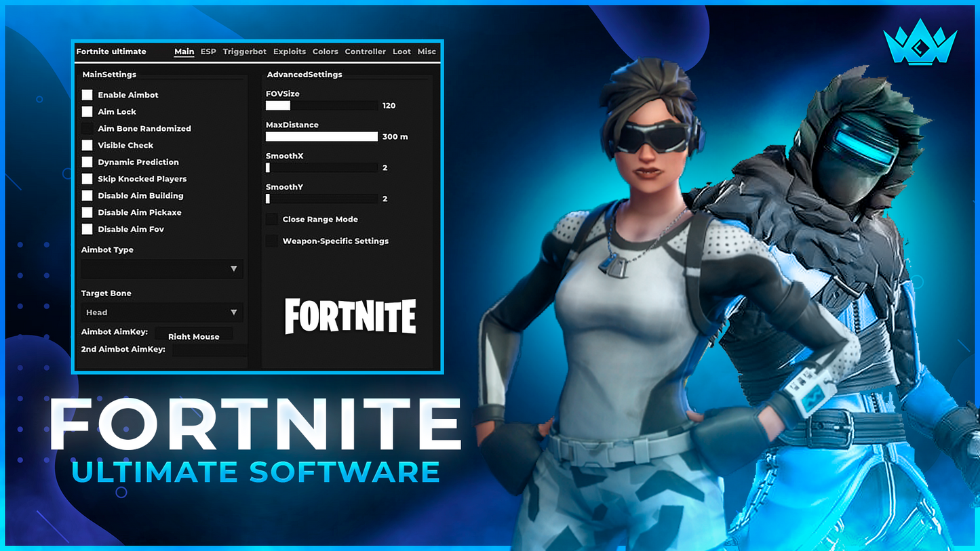The image size is (980, 551).
Task: Open the Triggerbot tab
Action: point(244,52)
